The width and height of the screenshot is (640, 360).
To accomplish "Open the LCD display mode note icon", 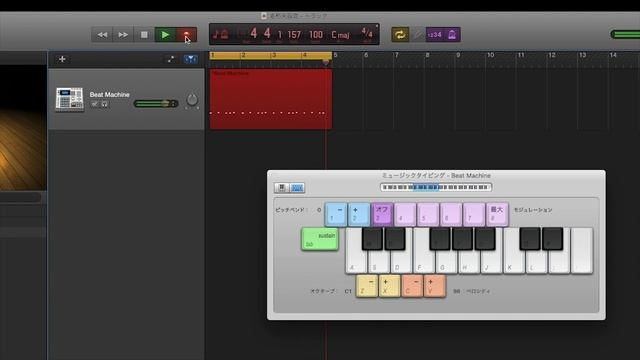I will pyautogui.click(x=221, y=34).
